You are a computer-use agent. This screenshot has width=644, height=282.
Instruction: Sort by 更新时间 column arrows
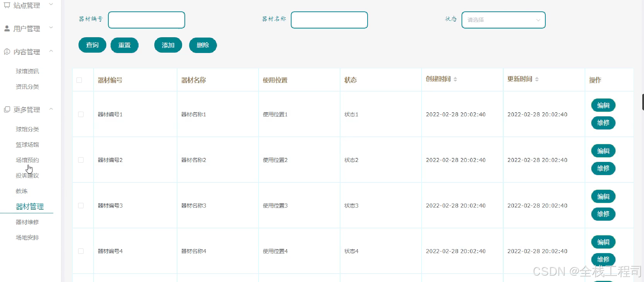(537, 79)
